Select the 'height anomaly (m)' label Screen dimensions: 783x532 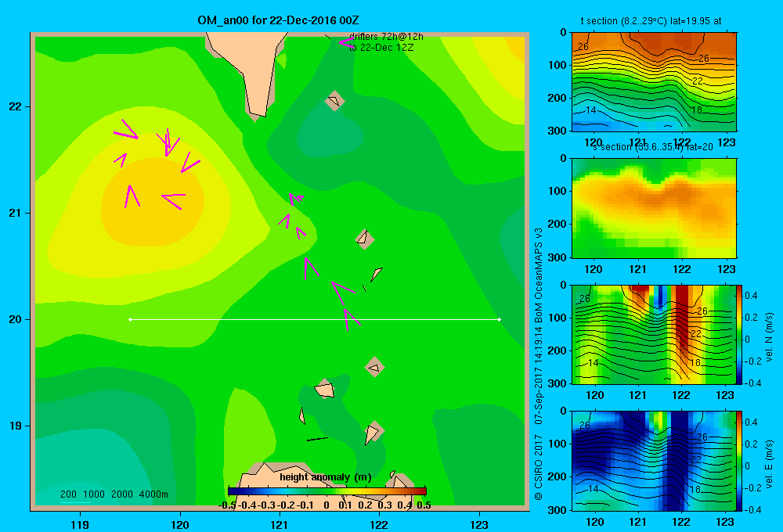[326, 477]
